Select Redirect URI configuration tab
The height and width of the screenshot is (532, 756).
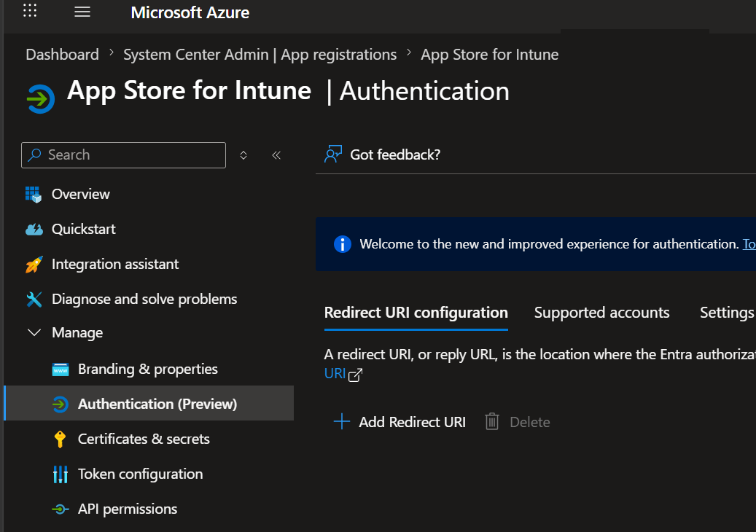coord(416,313)
